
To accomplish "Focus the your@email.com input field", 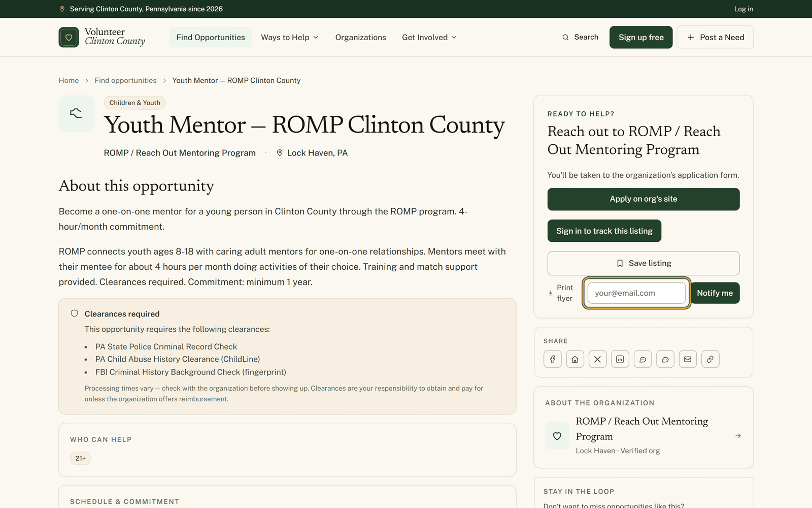I will 636,293.
